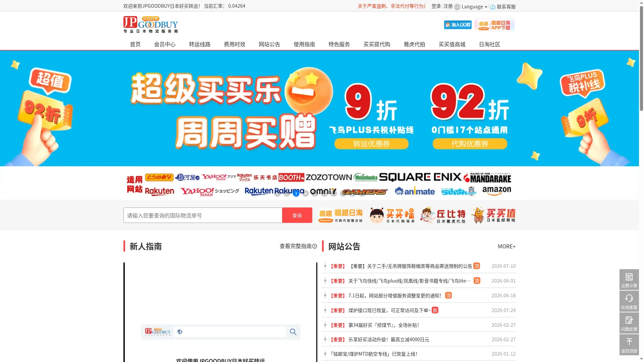Click the red 查询 search button
Screen dimensions: 644x362
[x=297, y=215]
